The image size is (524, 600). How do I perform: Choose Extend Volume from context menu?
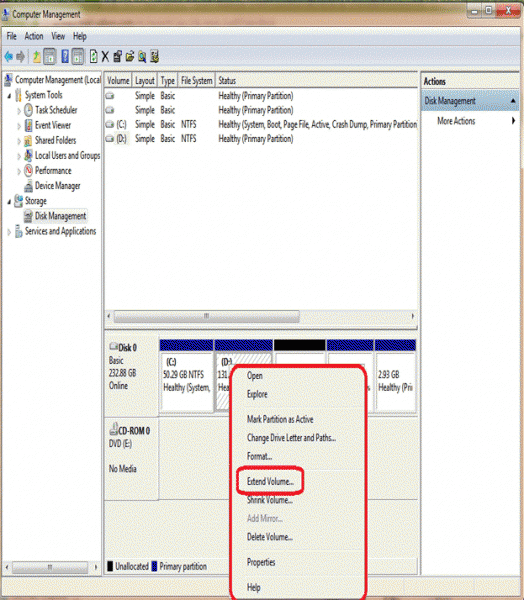[270, 481]
